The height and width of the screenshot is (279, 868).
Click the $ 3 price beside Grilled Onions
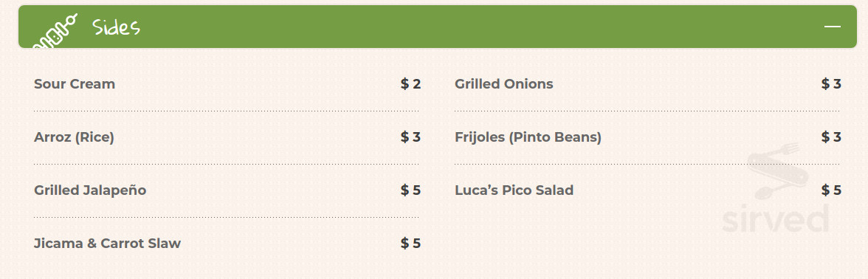point(831,84)
